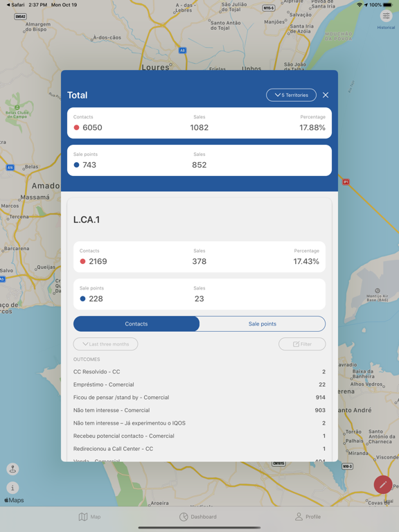Image resolution: width=399 pixels, height=532 pixels.
Task: Tap the map anchor location icon
Action: [x=13, y=469]
